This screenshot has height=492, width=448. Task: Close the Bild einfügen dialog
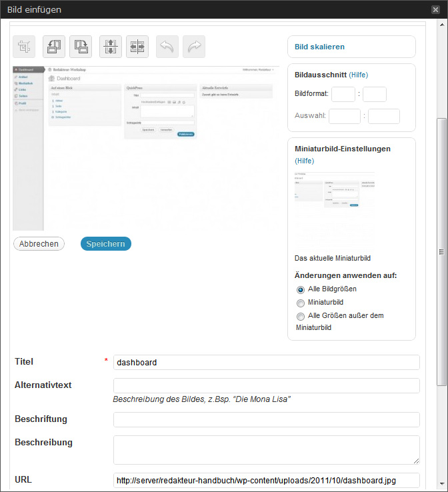click(x=435, y=9)
